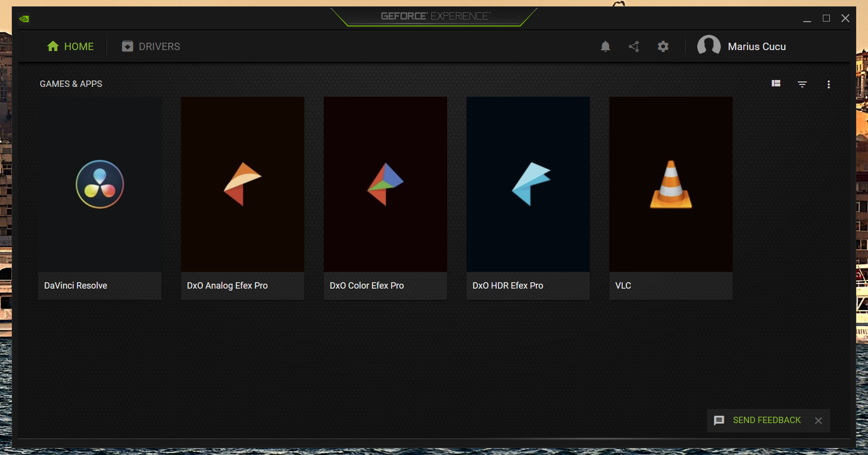Click the DaVinci Resolve app icon
The height and width of the screenshot is (455, 868).
click(x=100, y=184)
